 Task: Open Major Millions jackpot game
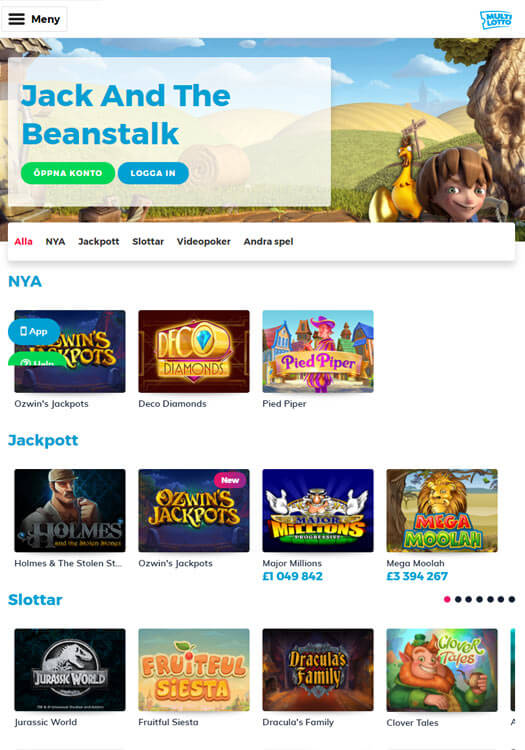pos(318,510)
